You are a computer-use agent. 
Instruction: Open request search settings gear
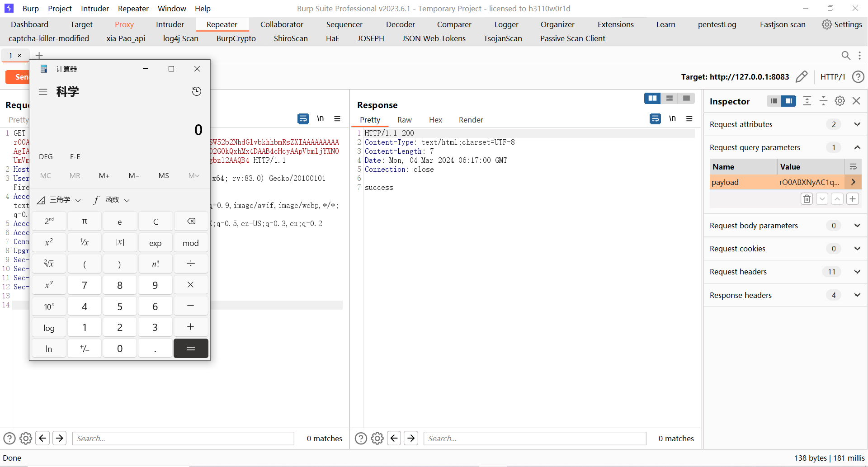(26, 438)
